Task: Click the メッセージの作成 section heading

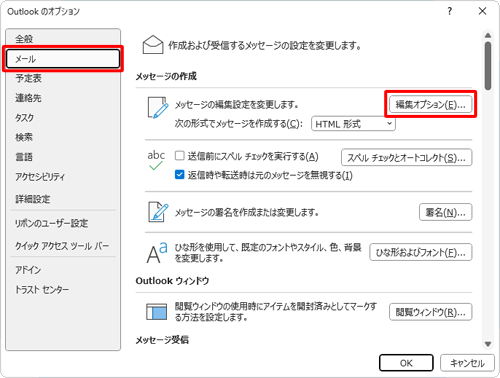Action: [x=166, y=76]
